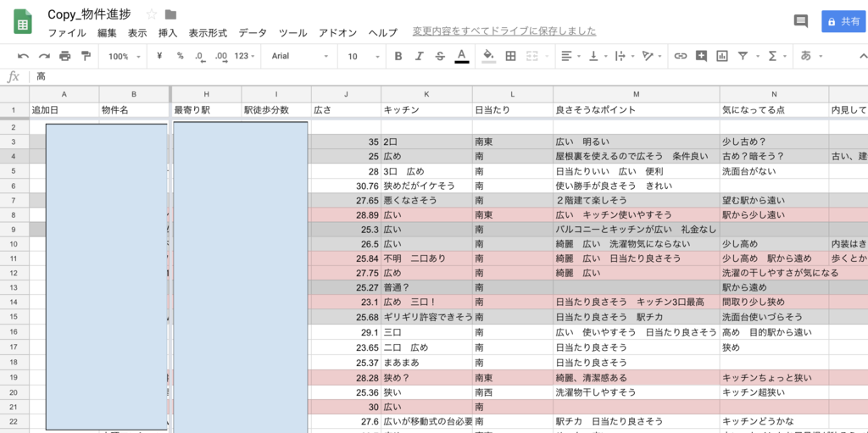Click the merge cells icon
This screenshot has width=868, height=433.
tap(531, 56)
